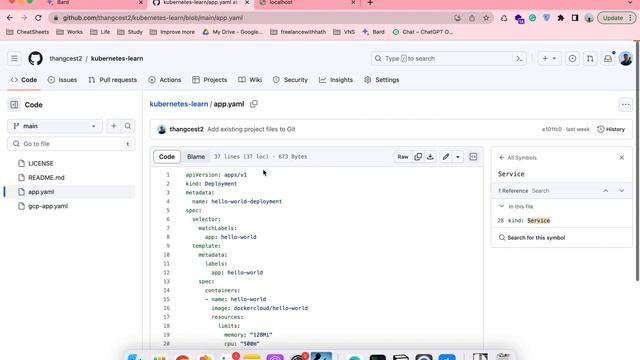Add a file with the plus button
Image resolution: width=640 pixels, height=360 pixels.
[x=113, y=126]
